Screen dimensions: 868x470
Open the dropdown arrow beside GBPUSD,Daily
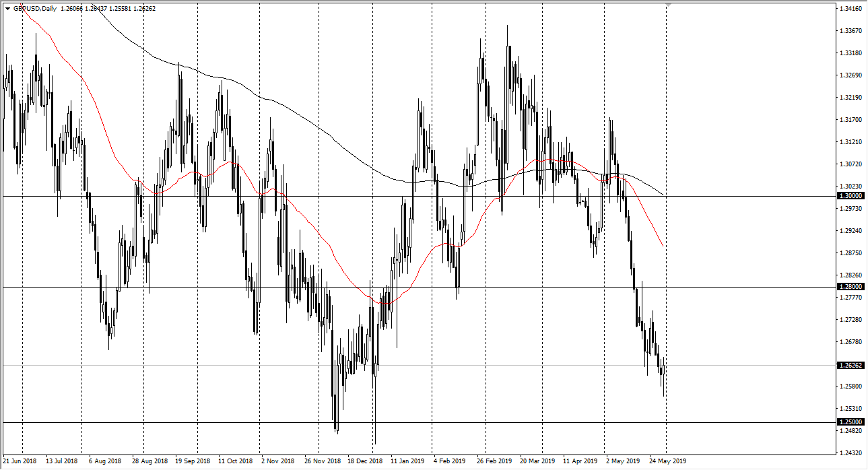tap(7, 9)
